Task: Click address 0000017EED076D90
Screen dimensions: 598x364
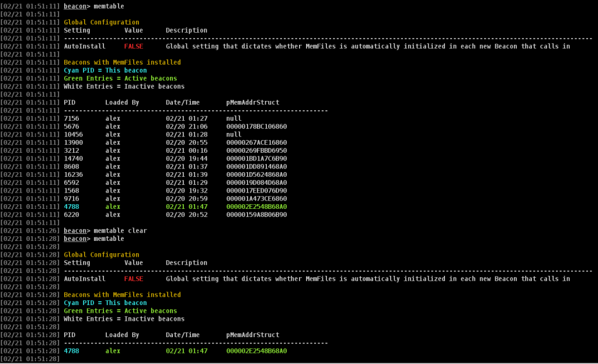Action: pyautogui.click(x=257, y=190)
